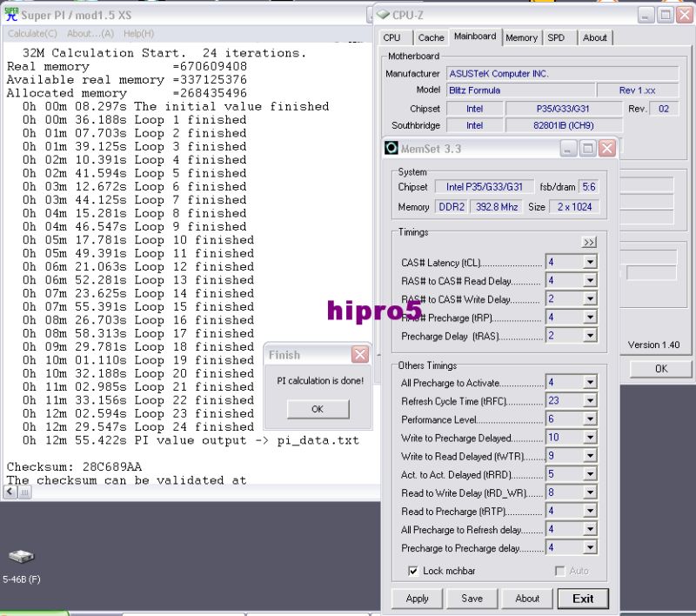
Task: Click The initial value finished line
Action: [176, 106]
